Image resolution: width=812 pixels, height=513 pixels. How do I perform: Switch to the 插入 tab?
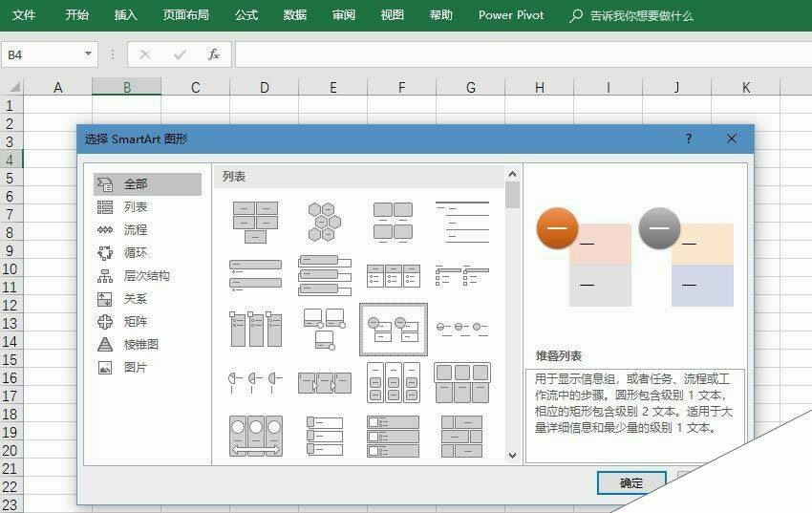(125, 15)
